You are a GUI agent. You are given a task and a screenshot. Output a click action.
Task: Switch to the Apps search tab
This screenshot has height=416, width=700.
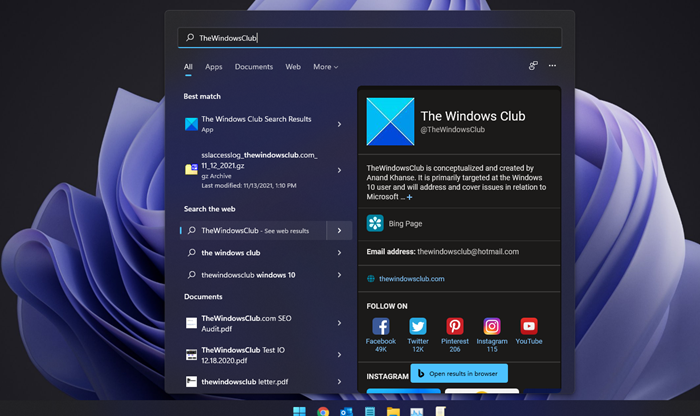click(x=213, y=67)
